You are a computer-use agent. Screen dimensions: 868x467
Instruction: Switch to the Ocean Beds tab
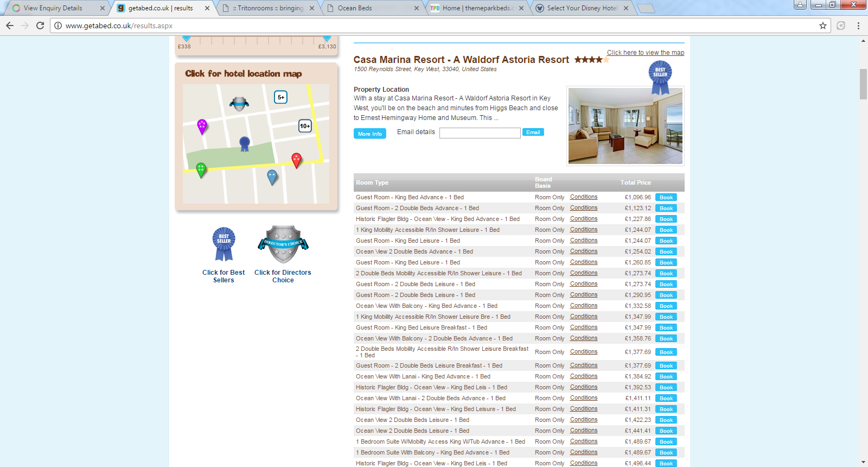373,8
